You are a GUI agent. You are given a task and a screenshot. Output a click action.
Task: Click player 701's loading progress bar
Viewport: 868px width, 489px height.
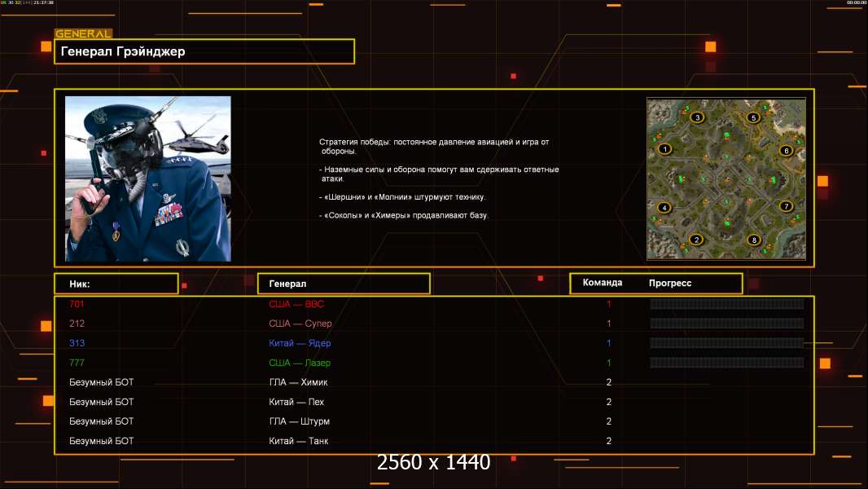(x=726, y=304)
